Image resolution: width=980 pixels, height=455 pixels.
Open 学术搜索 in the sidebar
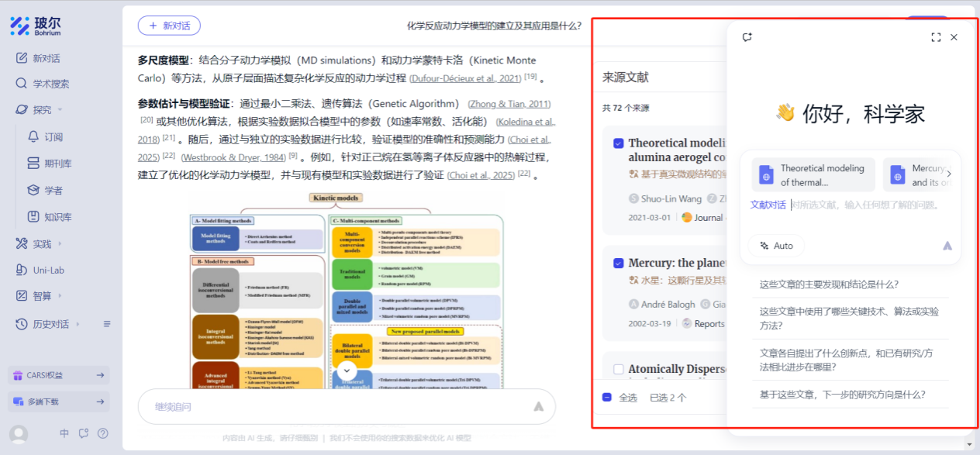click(50, 84)
